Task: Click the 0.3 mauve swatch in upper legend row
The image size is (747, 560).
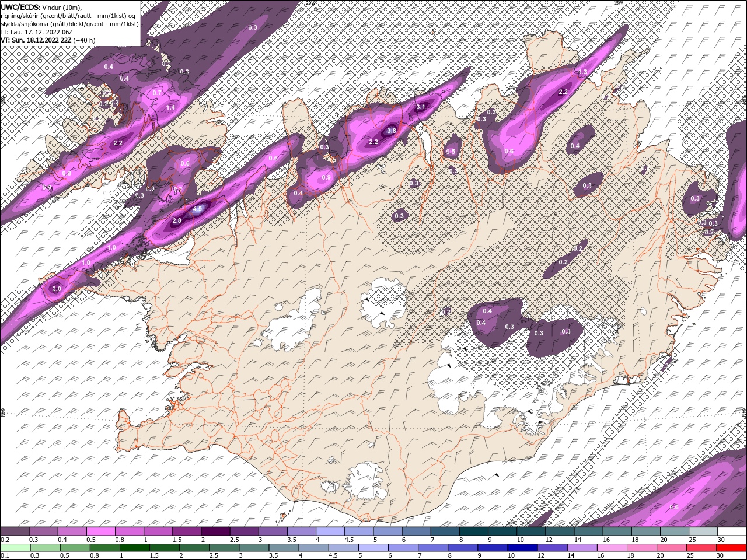Action: pos(43,531)
